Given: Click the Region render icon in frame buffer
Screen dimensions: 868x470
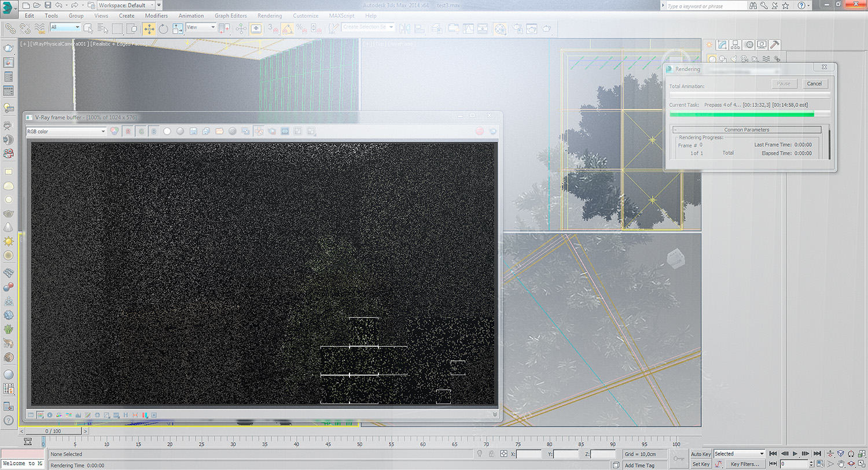Looking at the screenshot, I should pos(272,131).
